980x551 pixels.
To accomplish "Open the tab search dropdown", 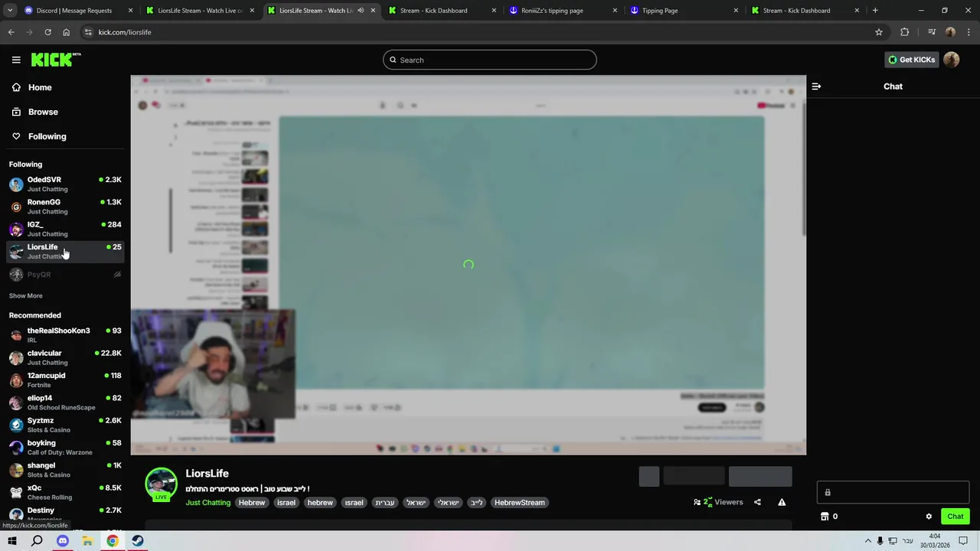I will coord(10,11).
